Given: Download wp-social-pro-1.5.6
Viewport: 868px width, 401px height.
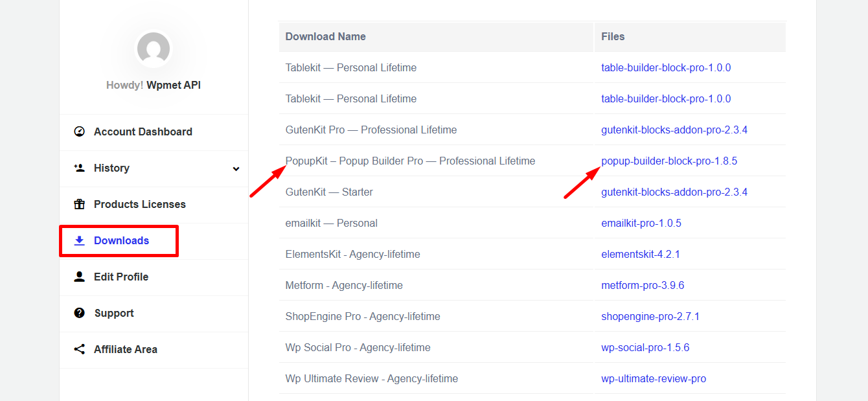Looking at the screenshot, I should [645, 347].
